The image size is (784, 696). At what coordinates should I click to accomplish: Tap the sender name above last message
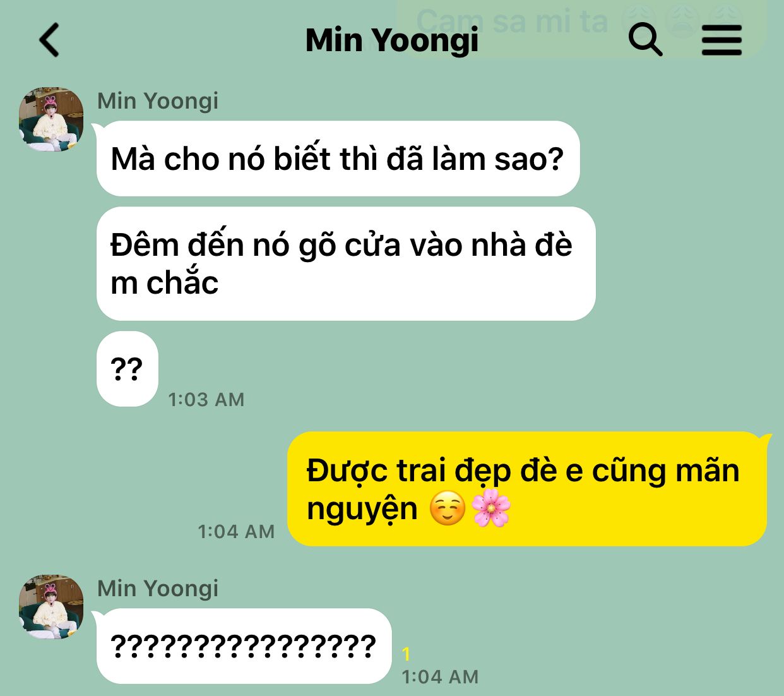click(x=158, y=589)
